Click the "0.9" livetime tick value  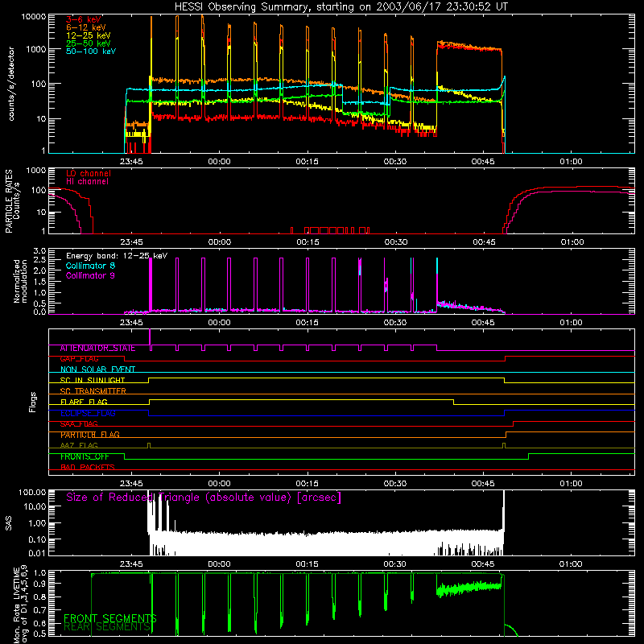(x=39, y=584)
